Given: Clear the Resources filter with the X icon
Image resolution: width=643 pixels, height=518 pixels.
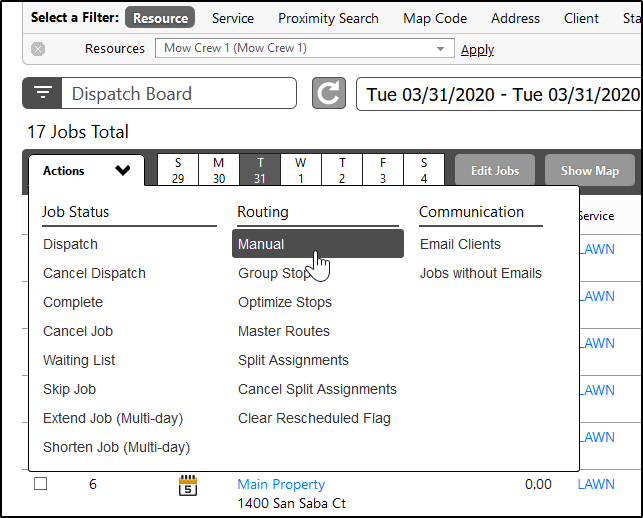Looking at the screenshot, I should coord(38,49).
